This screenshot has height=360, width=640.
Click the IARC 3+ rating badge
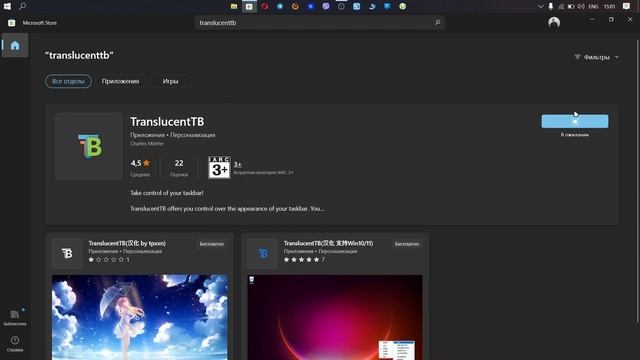point(219,167)
